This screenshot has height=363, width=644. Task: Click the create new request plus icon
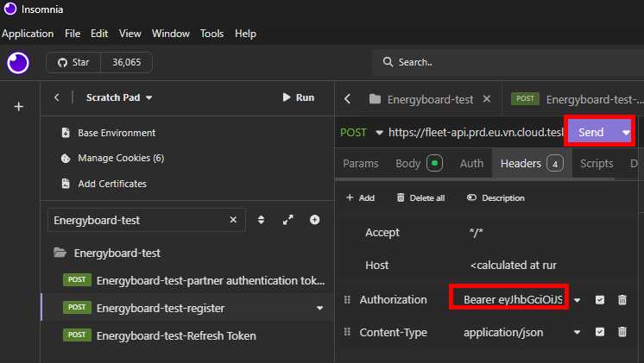coord(314,220)
